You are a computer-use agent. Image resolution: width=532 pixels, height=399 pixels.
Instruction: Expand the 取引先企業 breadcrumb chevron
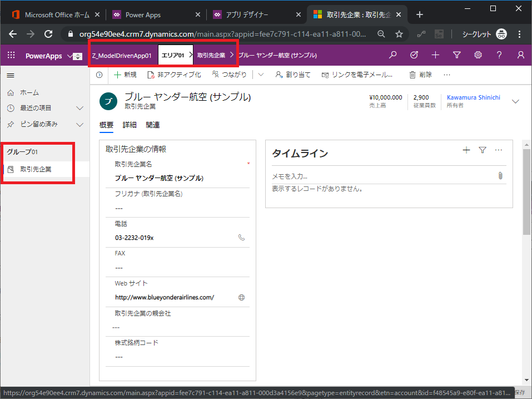point(232,55)
